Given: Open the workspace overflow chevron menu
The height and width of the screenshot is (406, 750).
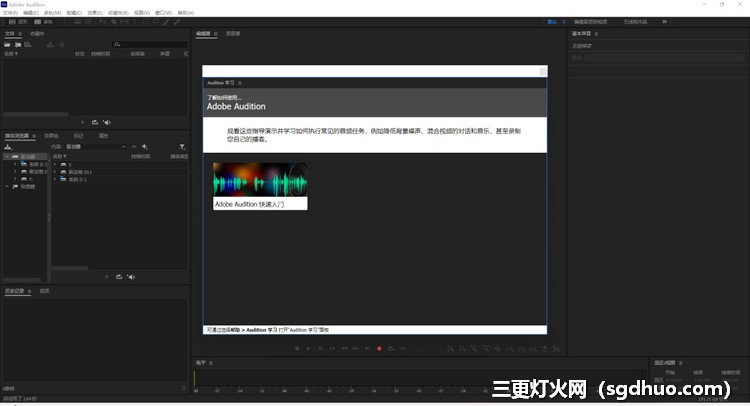Looking at the screenshot, I should pos(664,22).
